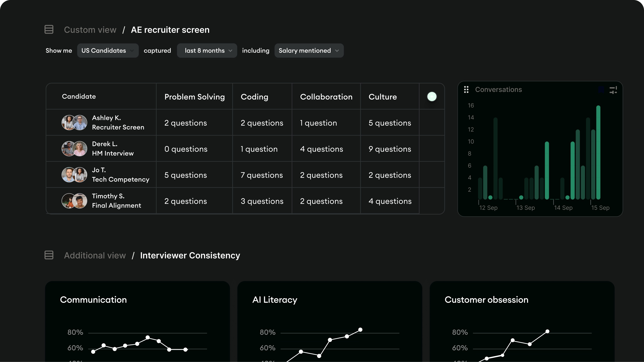Go to Additional view breadcrumb

click(x=95, y=255)
